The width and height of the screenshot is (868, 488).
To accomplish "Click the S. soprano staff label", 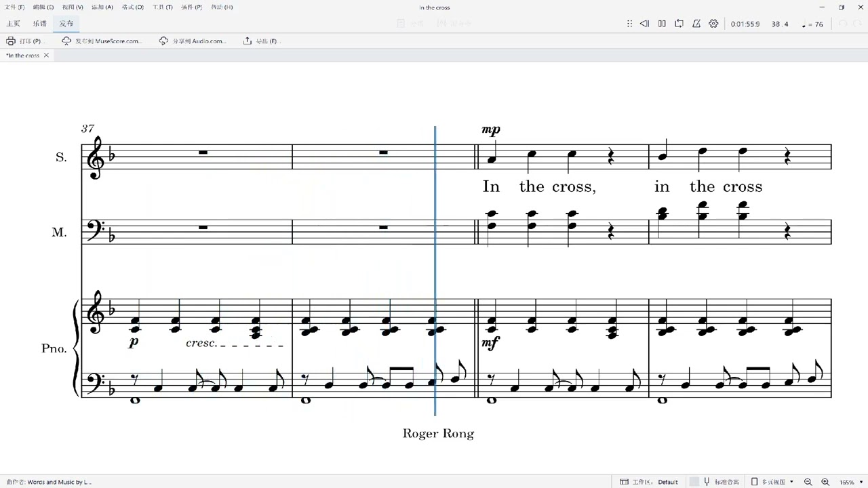I will [x=61, y=157].
